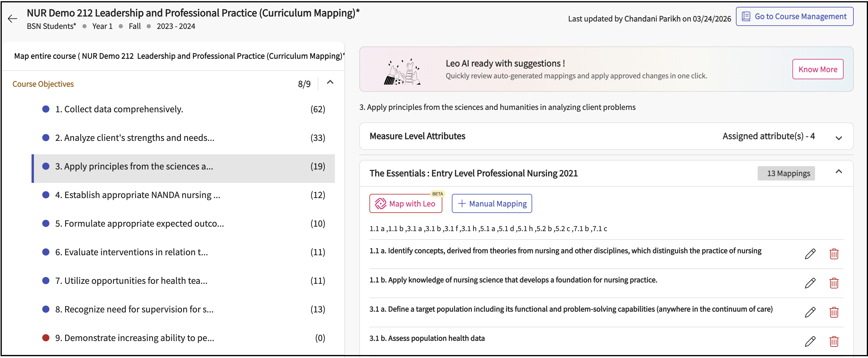The image size is (868, 358).
Task: Select objective 9 Demonstrate increasing ability
Action: point(134,337)
